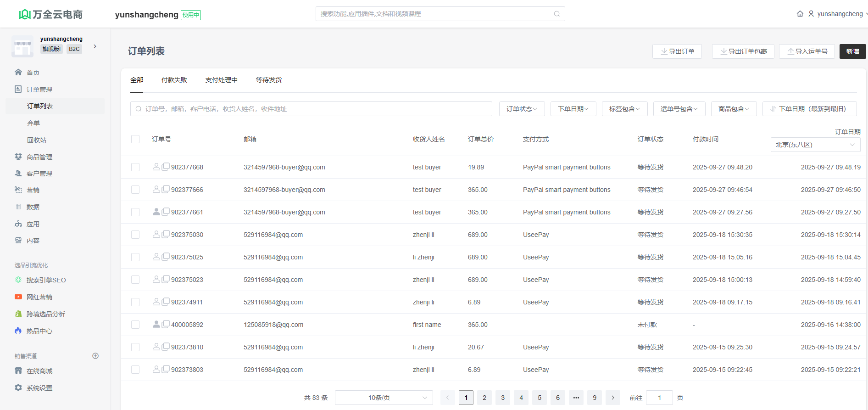Switch to the 付款失败 tab
This screenshot has width=868, height=410.
pyautogui.click(x=174, y=80)
